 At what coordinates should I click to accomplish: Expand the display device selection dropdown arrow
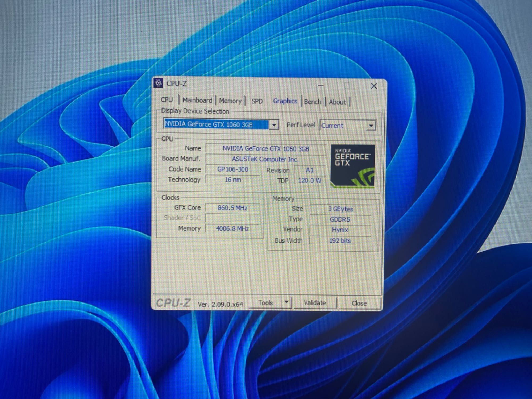tap(274, 125)
